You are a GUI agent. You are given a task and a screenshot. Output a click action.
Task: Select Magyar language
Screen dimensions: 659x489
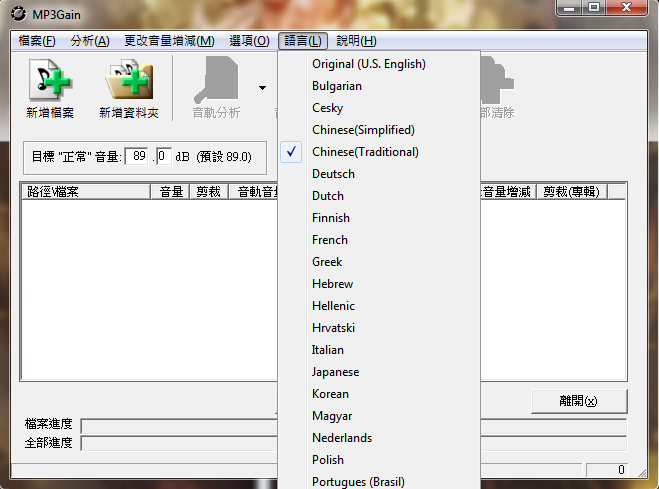tap(379, 415)
